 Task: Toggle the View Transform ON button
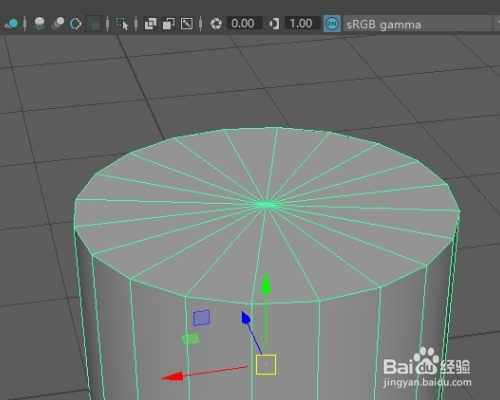click(x=332, y=24)
